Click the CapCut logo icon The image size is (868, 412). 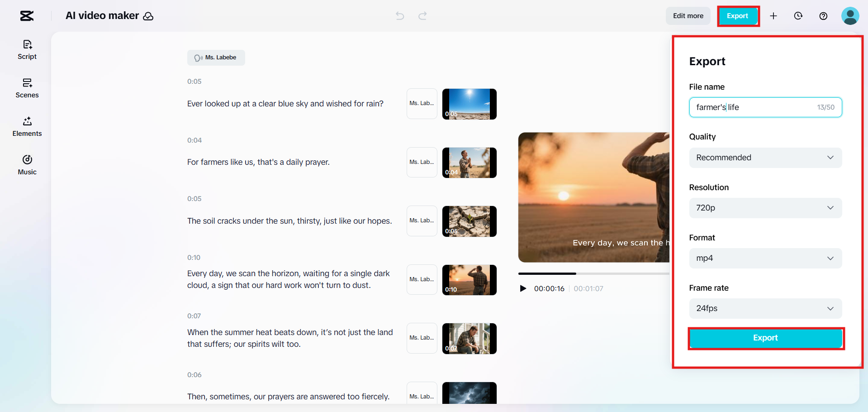26,15
